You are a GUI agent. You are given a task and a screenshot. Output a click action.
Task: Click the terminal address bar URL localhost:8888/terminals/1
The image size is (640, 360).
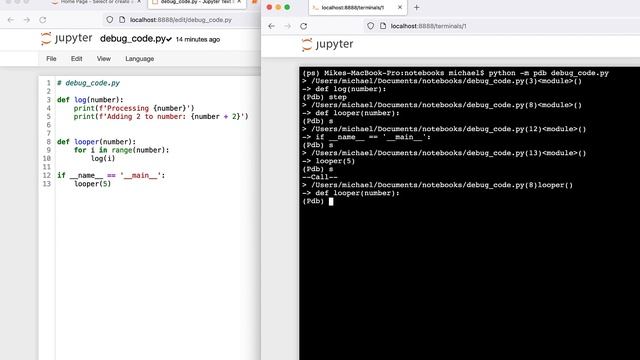428,26
